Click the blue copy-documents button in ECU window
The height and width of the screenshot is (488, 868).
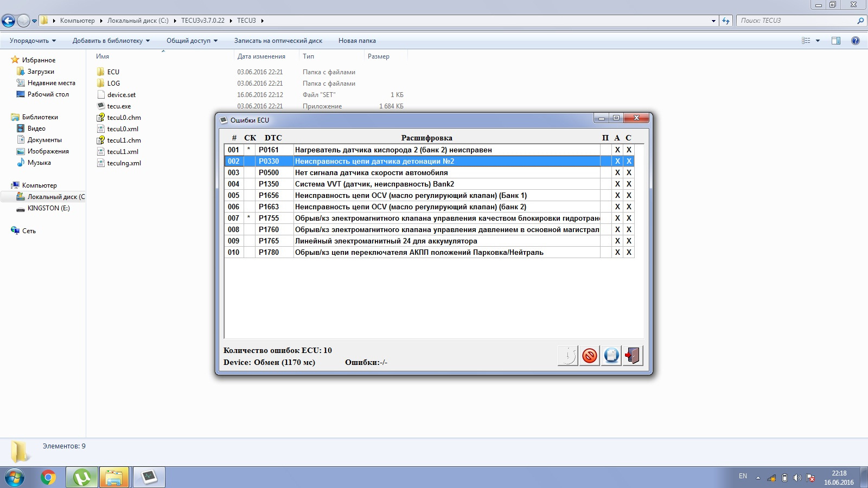[611, 356]
